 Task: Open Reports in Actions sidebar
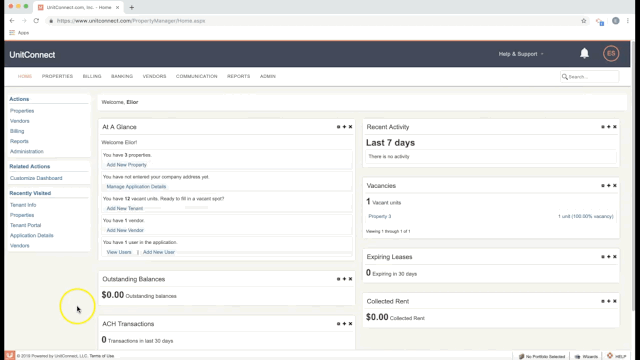19,141
